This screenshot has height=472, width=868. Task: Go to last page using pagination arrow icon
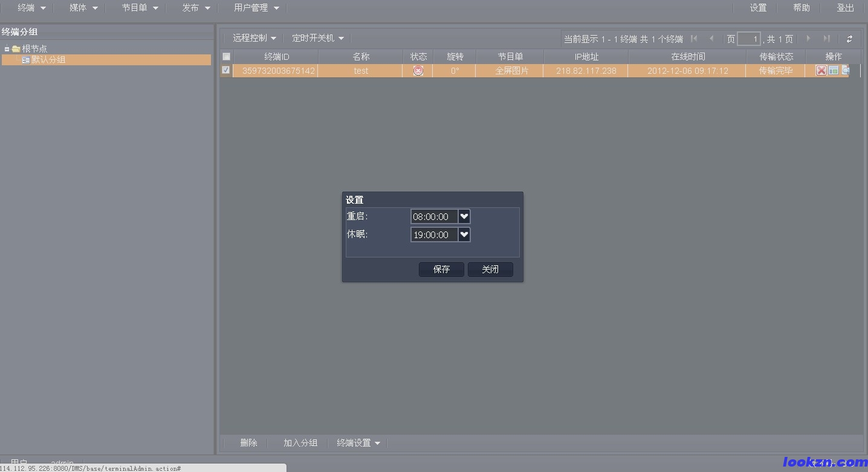point(827,38)
